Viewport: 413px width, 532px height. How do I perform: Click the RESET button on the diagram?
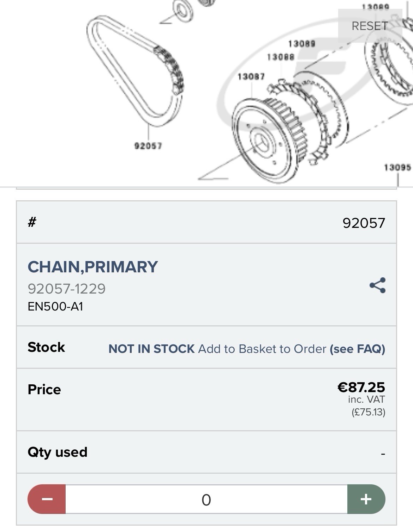tap(370, 26)
